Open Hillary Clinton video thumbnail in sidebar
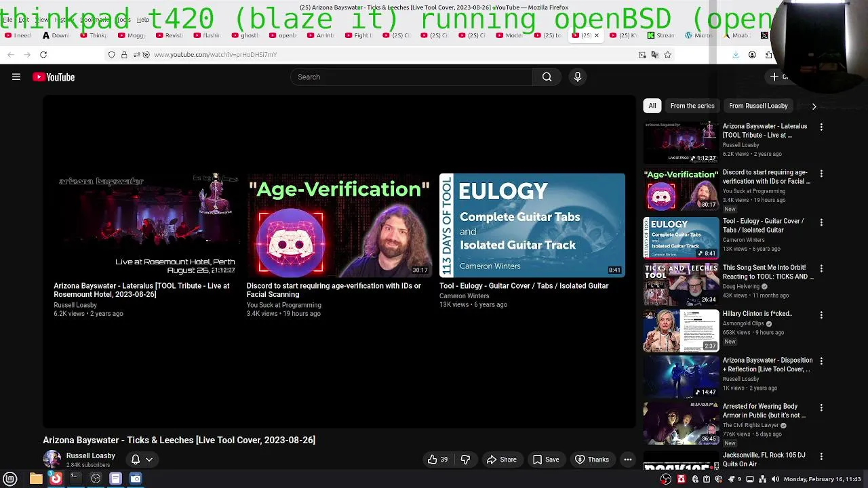The image size is (868, 488). [x=681, y=331]
